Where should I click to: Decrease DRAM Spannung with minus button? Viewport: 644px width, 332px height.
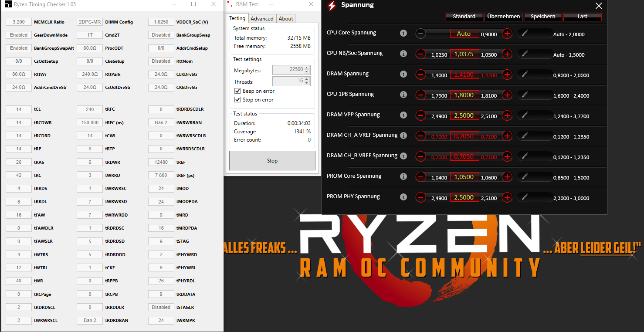[x=420, y=75]
